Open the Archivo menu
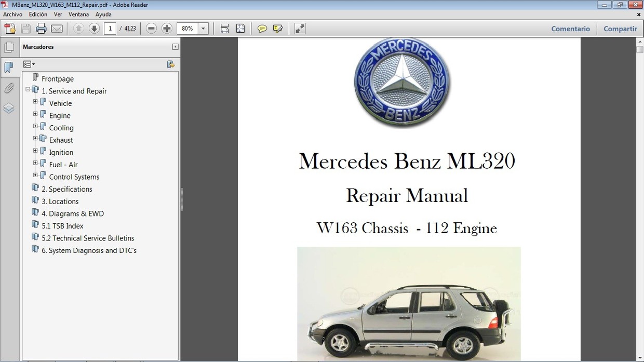This screenshot has height=362, width=644. pos(12,14)
